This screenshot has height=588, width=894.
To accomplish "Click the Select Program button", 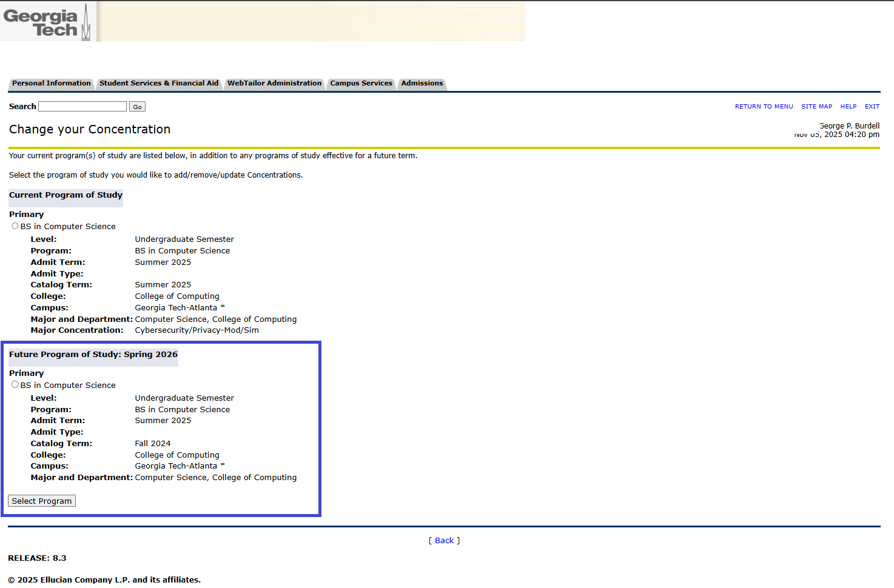I will click(x=42, y=501).
